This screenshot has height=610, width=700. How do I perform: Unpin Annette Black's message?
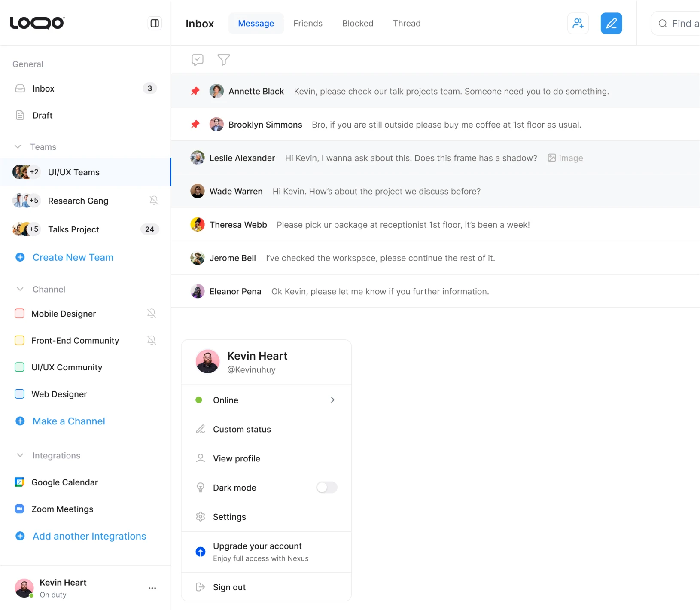click(195, 91)
